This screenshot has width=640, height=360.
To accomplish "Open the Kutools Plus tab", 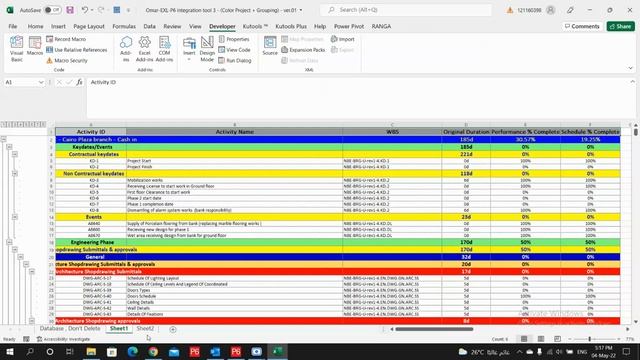I will [291, 26].
